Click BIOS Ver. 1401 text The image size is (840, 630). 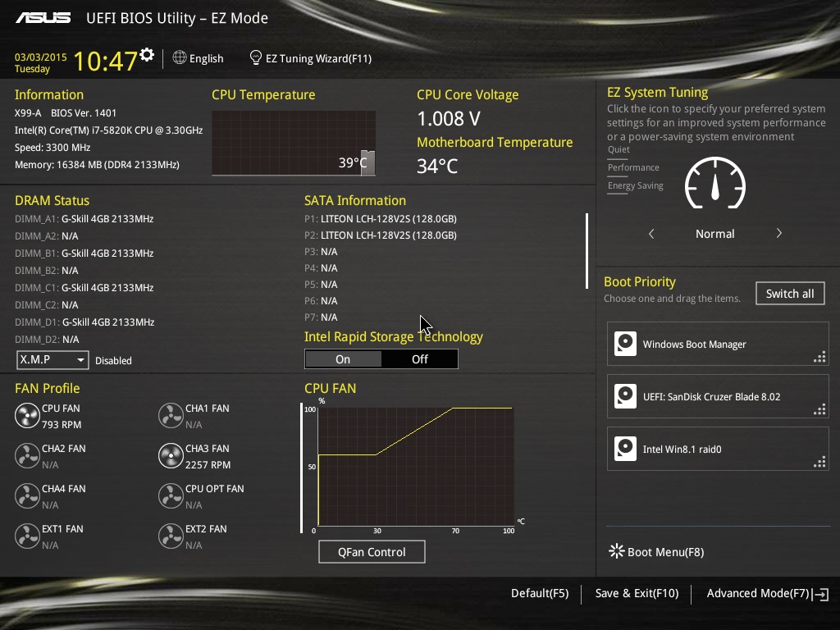(x=84, y=113)
